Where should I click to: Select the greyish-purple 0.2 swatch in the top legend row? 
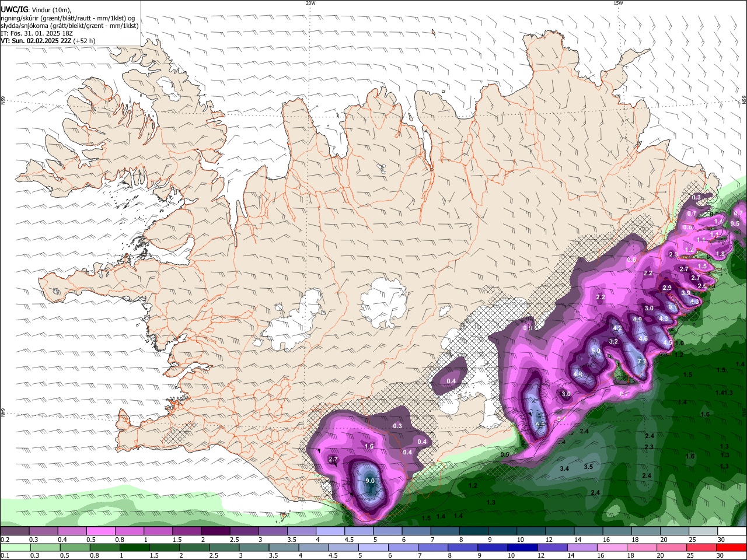(15, 531)
